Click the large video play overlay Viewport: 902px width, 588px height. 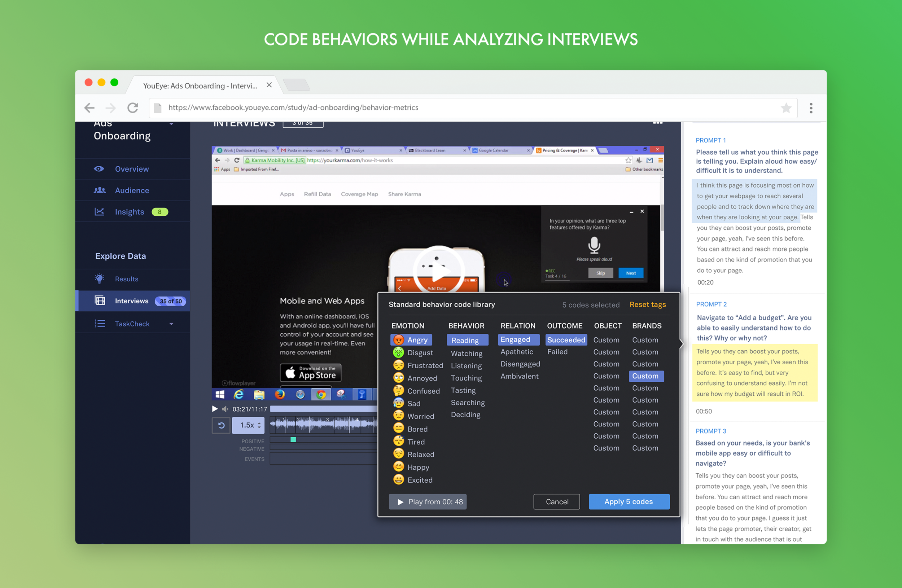point(438,271)
